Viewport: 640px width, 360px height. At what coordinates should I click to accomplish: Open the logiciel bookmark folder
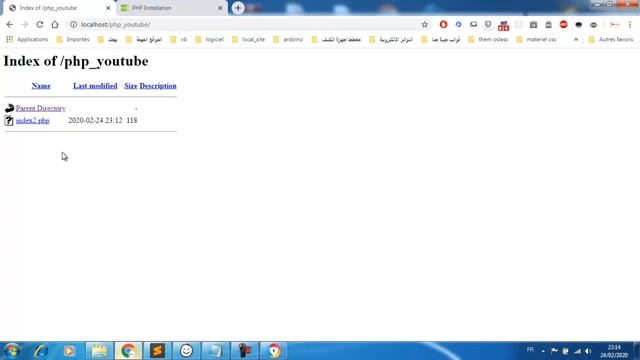(210, 39)
